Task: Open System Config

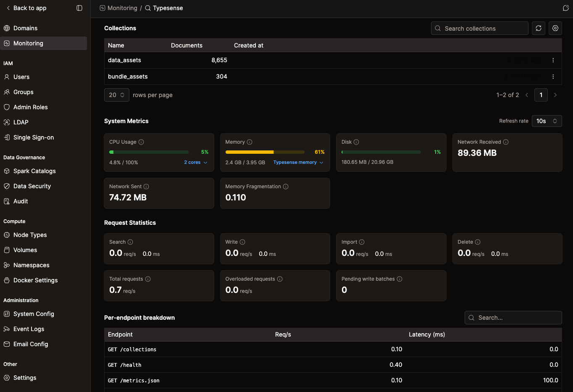Action: 44,314
